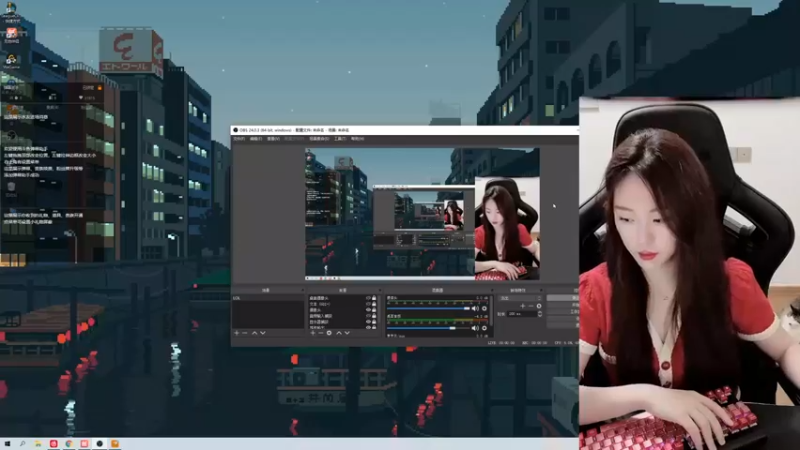
Task: Open Chrome from the Windows taskbar
Action: (69, 444)
